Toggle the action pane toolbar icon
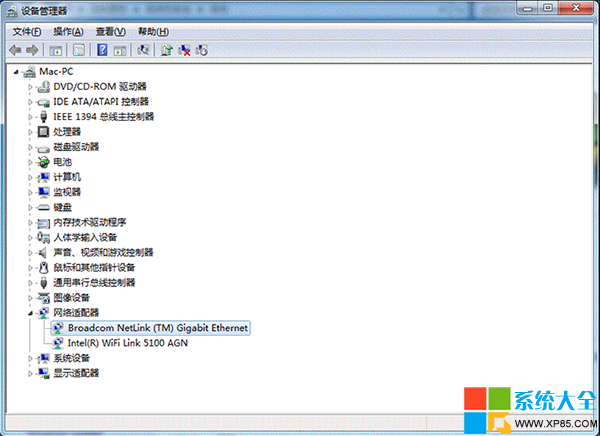Viewport: 600px width, 436px height. [x=120, y=50]
